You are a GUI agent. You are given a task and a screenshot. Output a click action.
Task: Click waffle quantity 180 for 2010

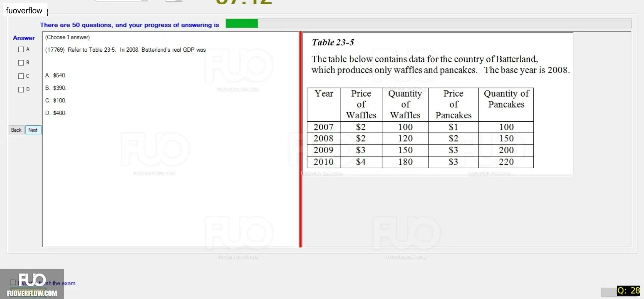(x=405, y=162)
